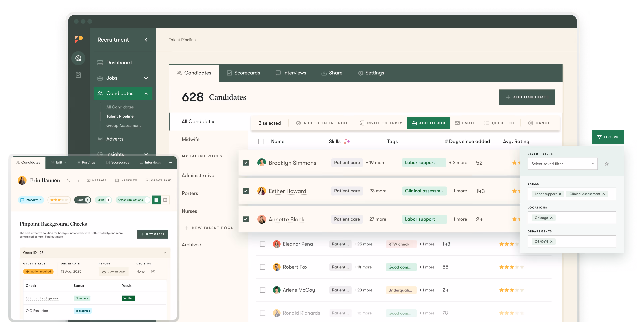Open the Settings tab

pos(371,73)
